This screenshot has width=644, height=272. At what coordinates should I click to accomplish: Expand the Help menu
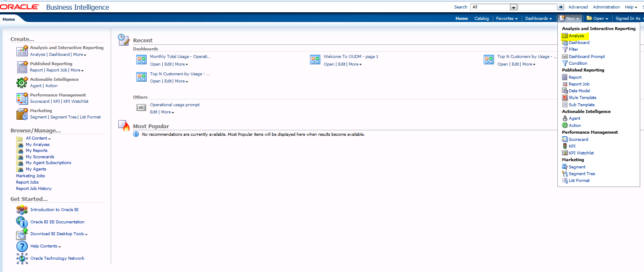[631, 7]
